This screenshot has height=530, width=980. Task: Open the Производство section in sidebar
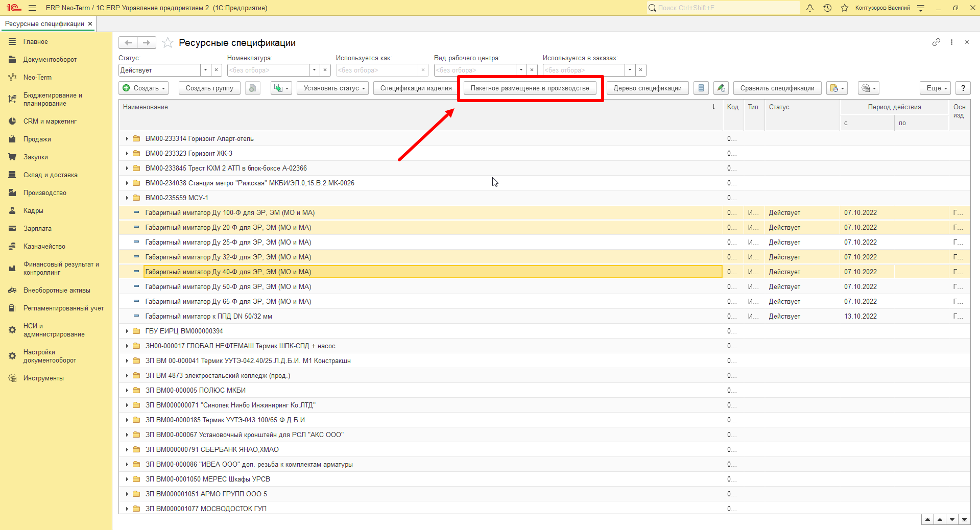(x=45, y=193)
